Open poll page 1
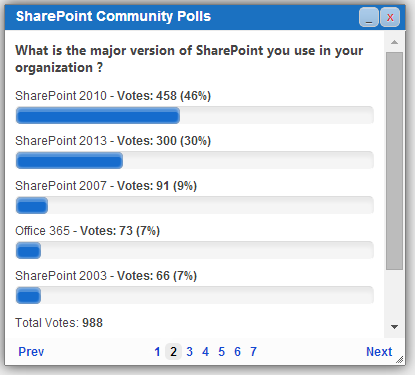The image size is (415, 375). [157, 352]
